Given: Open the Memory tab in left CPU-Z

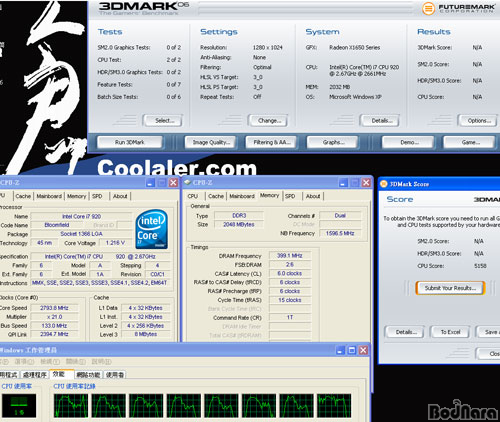Looking at the screenshot, I should coord(77,196).
